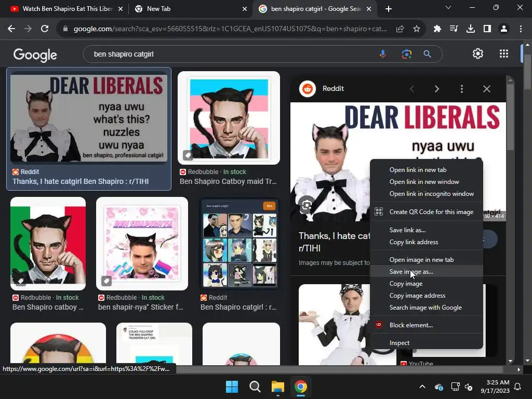
Task: Close the Watch Ben Shapiro tab
Action: 121,9
